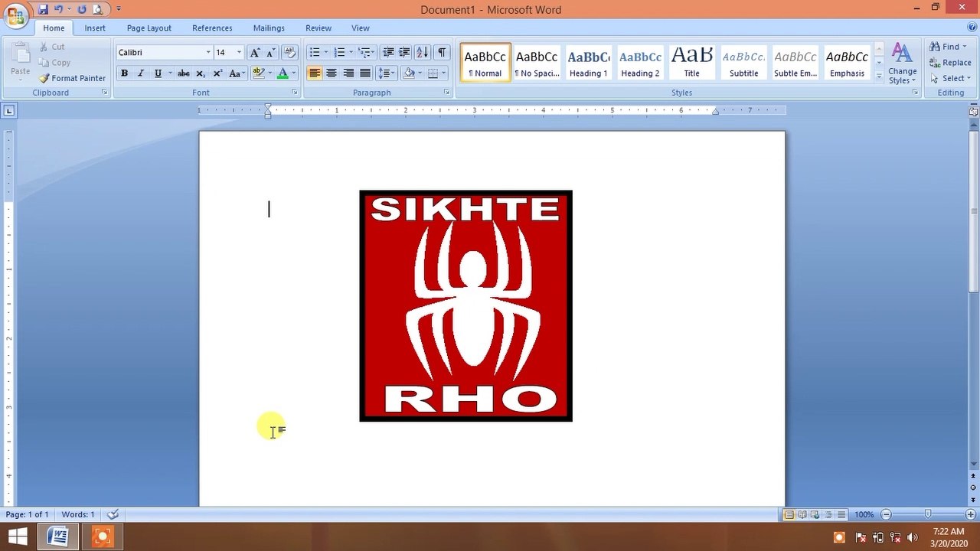The image size is (980, 551).
Task: Open the Select editing menu
Action: (950, 78)
